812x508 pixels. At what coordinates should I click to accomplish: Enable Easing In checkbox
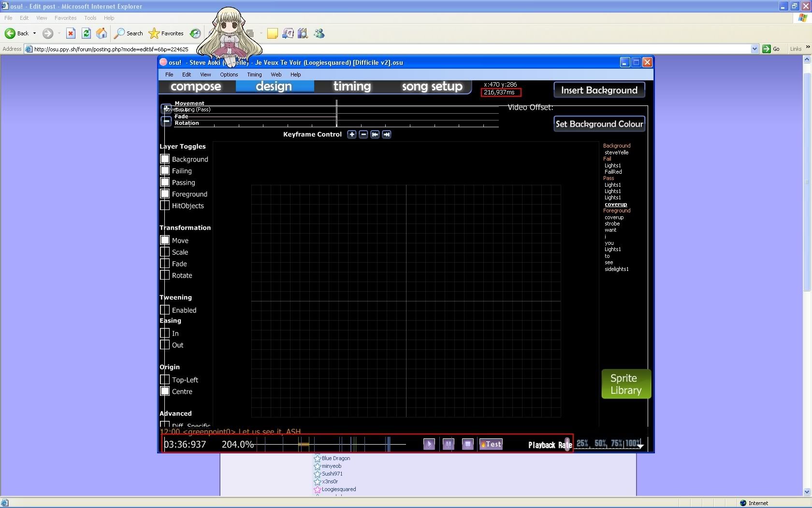coord(165,333)
